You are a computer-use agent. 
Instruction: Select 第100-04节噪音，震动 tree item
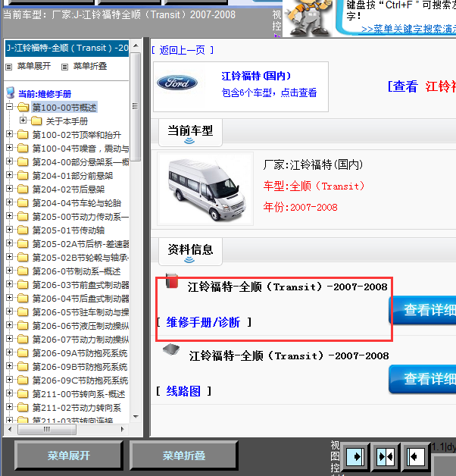(x=81, y=149)
